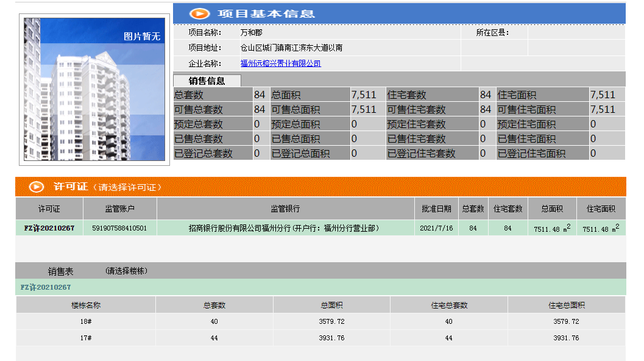Click the 所在区县 label
644x361 pixels.
pos(492,32)
